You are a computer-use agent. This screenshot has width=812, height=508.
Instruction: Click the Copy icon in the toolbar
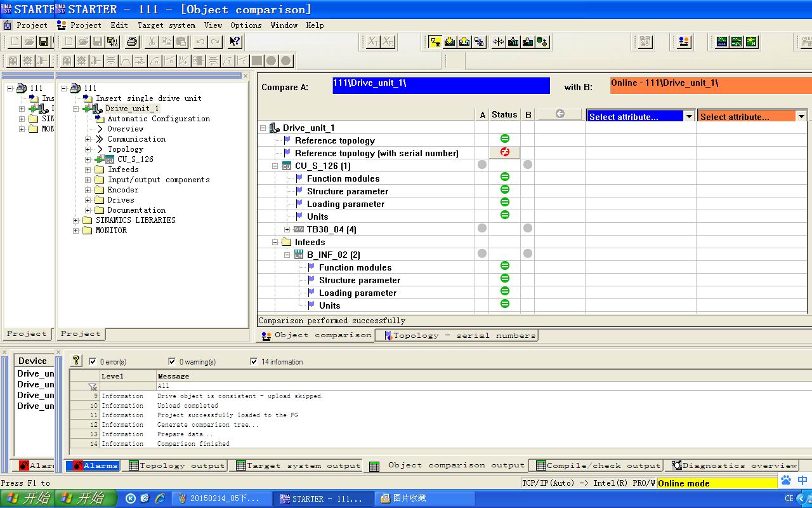[166, 42]
